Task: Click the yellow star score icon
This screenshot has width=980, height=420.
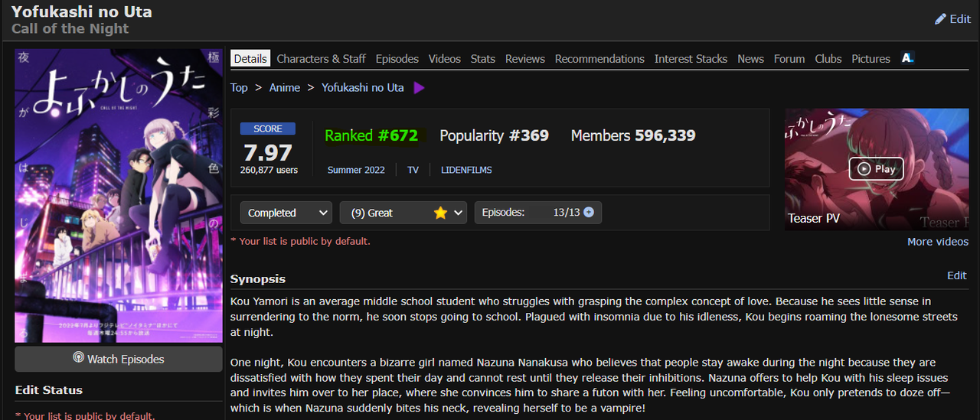Action: (x=440, y=213)
